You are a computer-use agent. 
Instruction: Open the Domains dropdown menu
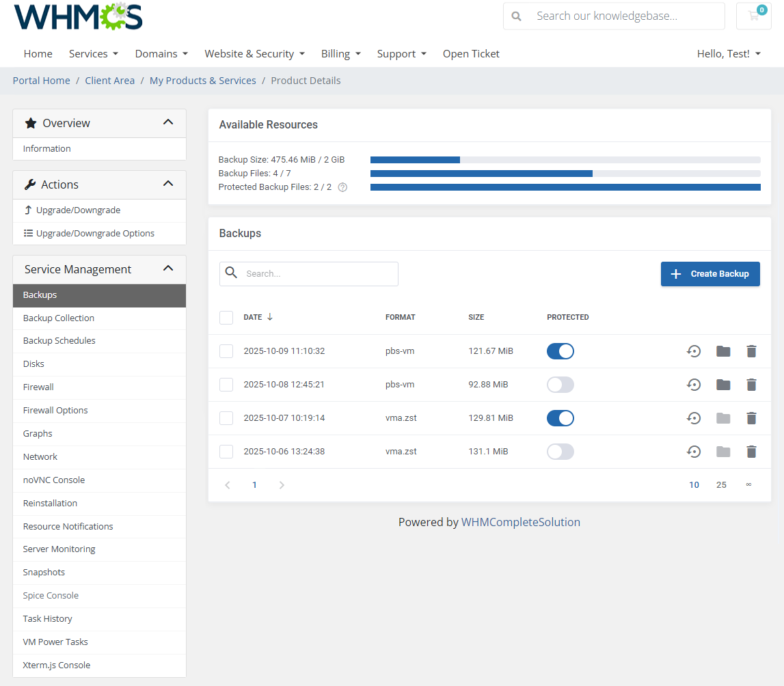click(x=161, y=53)
